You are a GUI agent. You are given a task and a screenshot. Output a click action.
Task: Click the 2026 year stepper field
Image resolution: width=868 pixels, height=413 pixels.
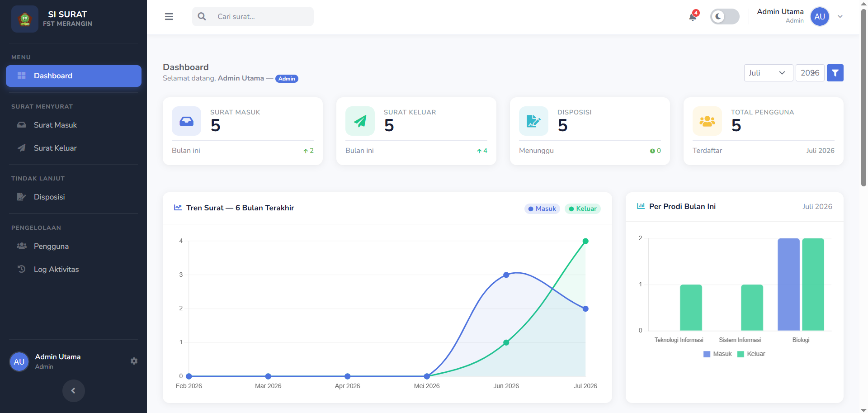pyautogui.click(x=810, y=73)
